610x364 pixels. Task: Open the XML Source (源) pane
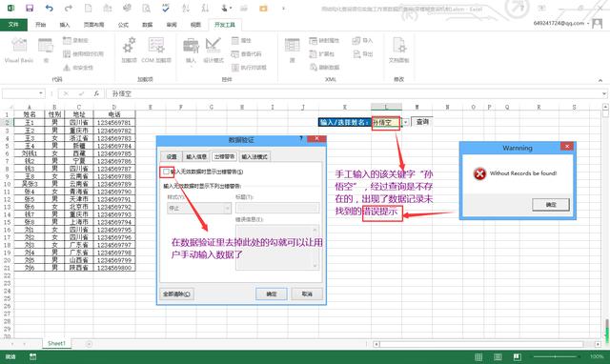tap(293, 50)
